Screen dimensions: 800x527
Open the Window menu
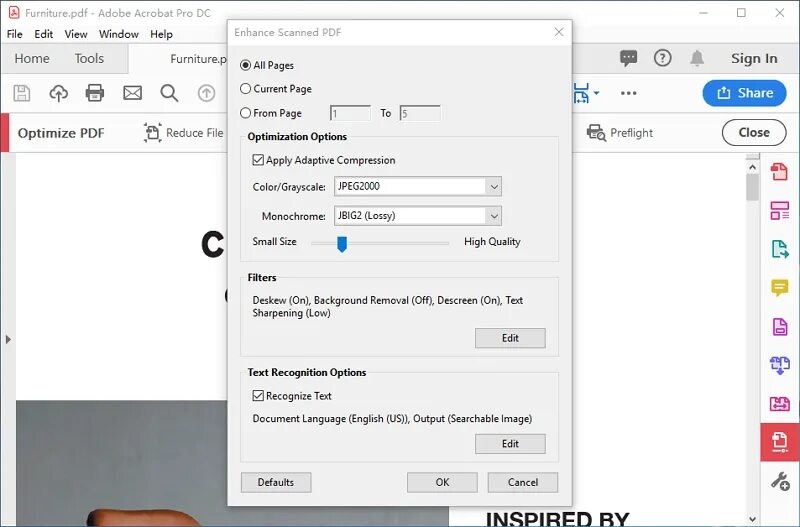pos(119,34)
